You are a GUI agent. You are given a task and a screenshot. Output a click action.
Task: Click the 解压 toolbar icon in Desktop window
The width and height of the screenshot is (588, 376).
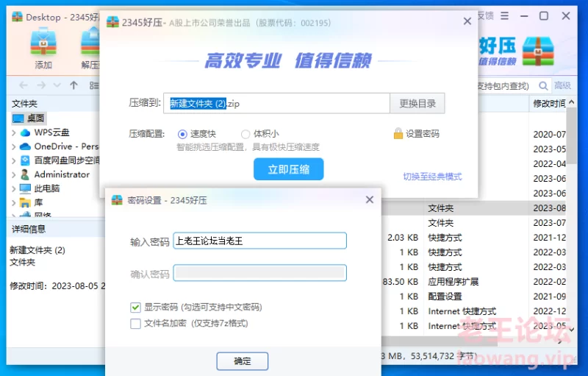pos(90,49)
